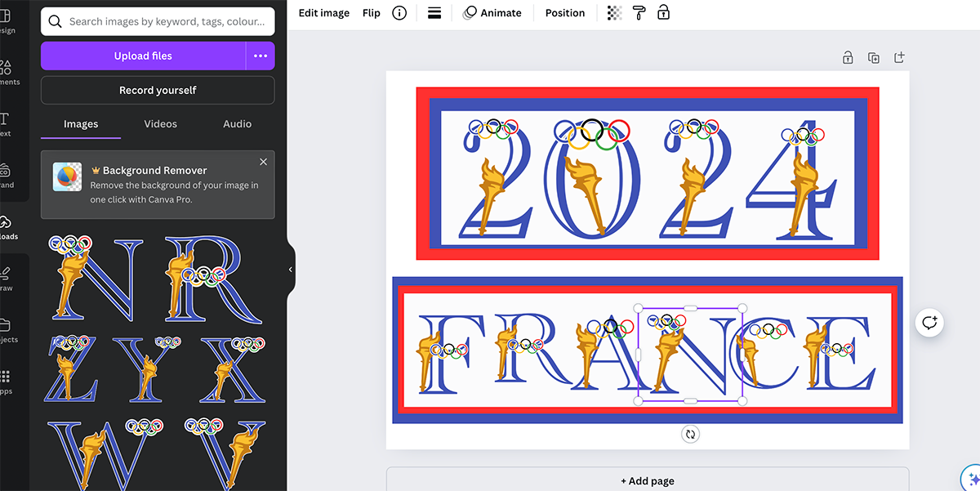980x491 pixels.
Task: Click the lock icon in the toolbar
Action: 664,13
